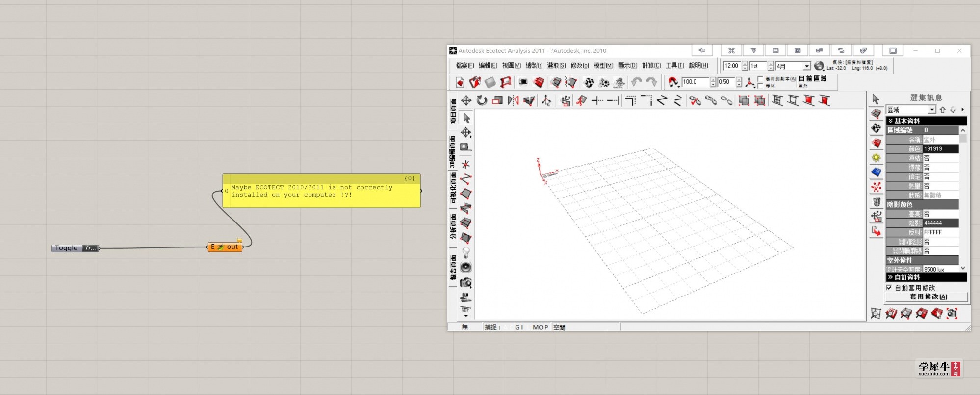Click the undo arrow in Ecotect toolbar
The image size is (980, 395).
636,82
